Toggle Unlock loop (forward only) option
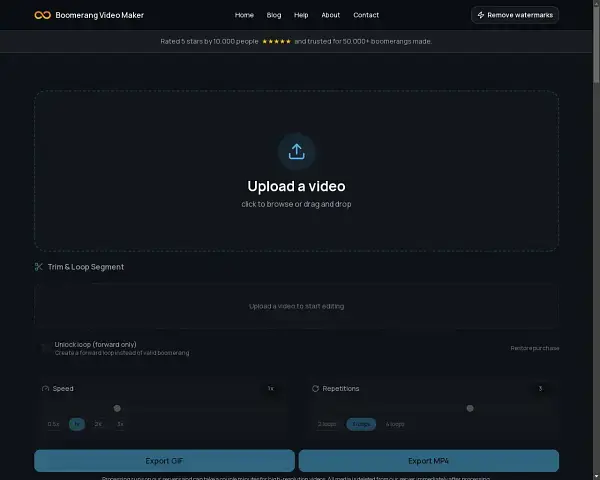The image size is (600, 480). pos(44,348)
